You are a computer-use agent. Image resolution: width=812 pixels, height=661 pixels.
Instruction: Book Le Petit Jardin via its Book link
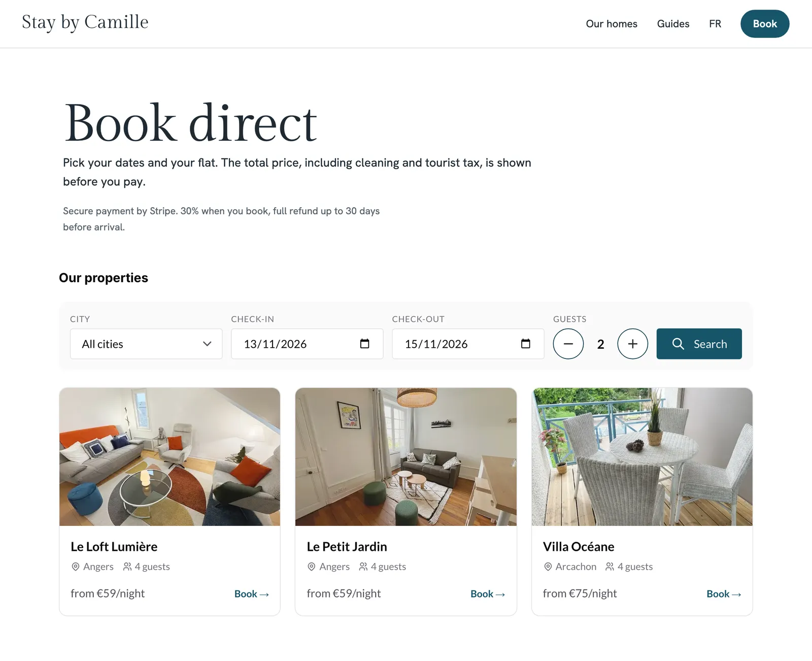[488, 594]
